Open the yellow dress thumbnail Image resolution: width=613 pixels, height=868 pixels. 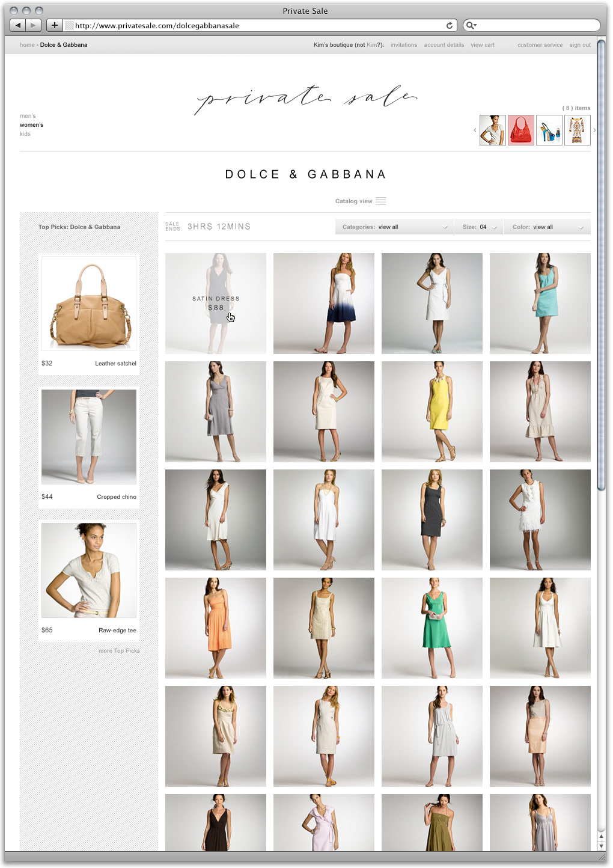coord(432,412)
